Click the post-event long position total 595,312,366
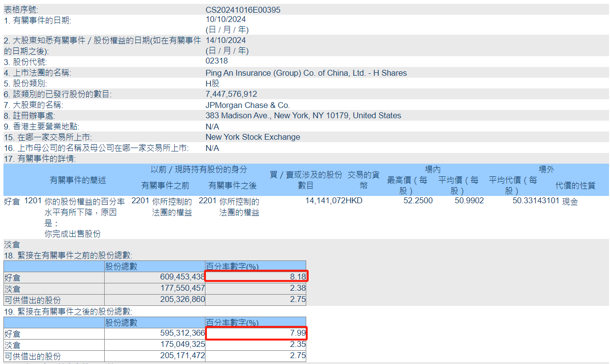Viewport: 610px width, 364px height. (x=182, y=334)
